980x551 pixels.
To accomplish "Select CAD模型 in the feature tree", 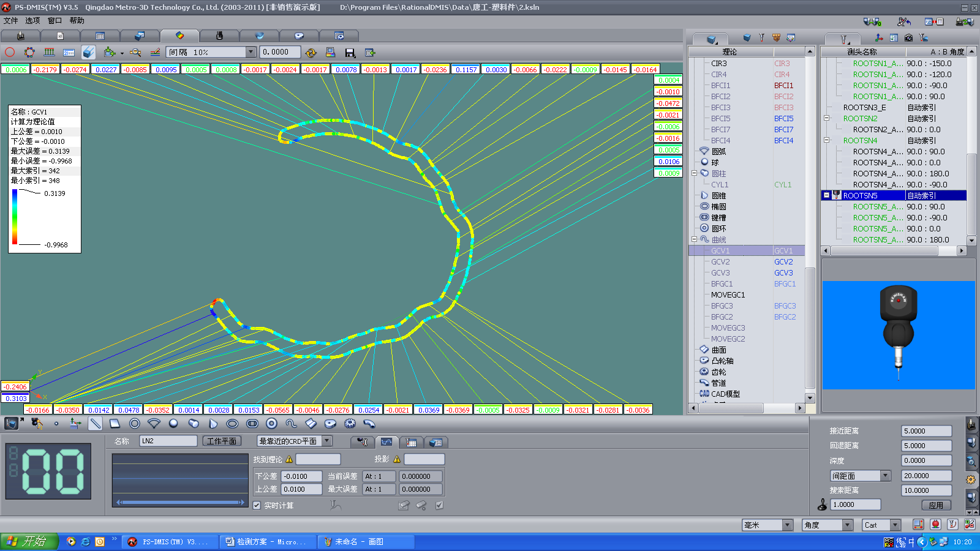I will tap(725, 394).
